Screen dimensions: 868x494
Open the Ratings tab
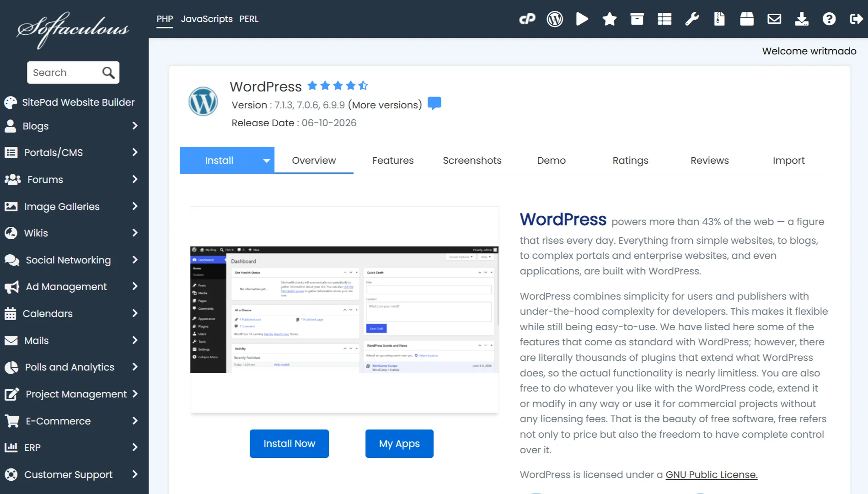pyautogui.click(x=630, y=161)
